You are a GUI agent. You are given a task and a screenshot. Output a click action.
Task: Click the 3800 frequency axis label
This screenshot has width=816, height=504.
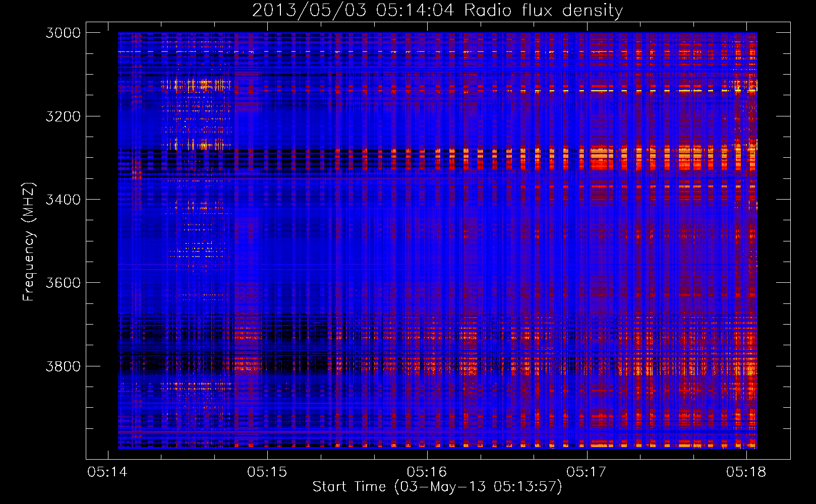(x=63, y=366)
